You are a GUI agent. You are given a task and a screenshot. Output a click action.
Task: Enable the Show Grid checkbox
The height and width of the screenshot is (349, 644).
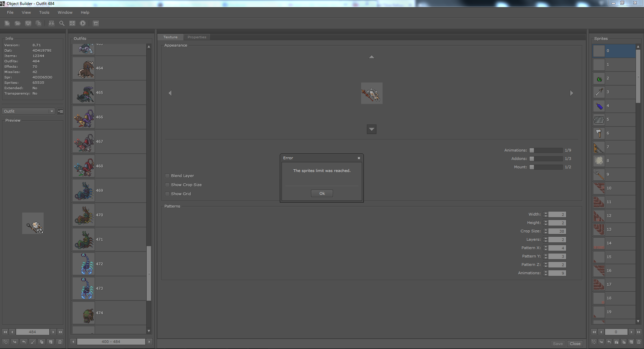tap(167, 194)
